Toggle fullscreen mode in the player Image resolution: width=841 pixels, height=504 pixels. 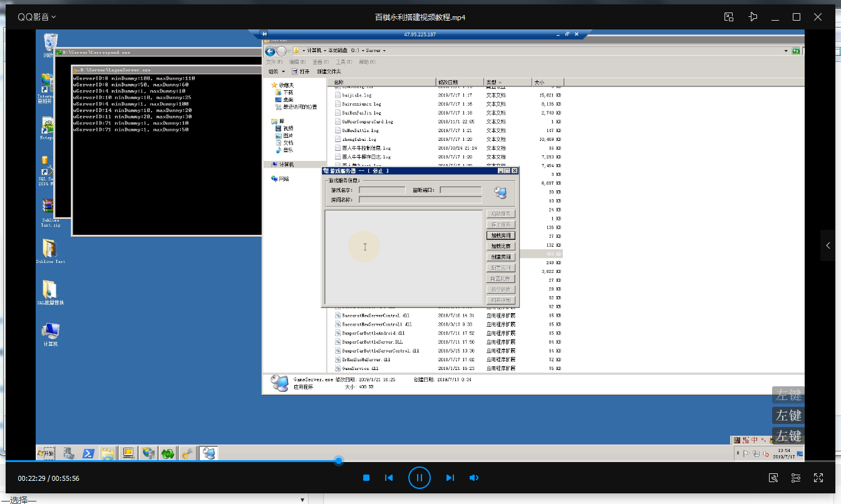818,478
